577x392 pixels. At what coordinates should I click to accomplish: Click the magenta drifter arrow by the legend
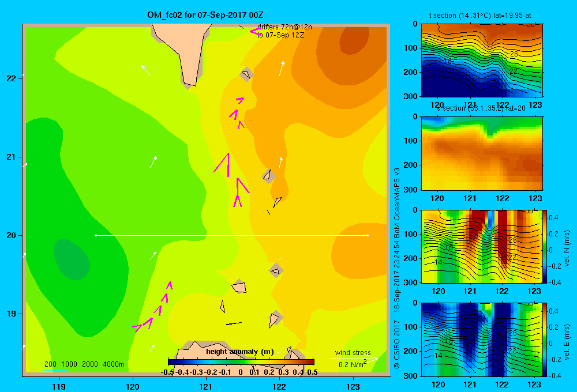pos(254,32)
